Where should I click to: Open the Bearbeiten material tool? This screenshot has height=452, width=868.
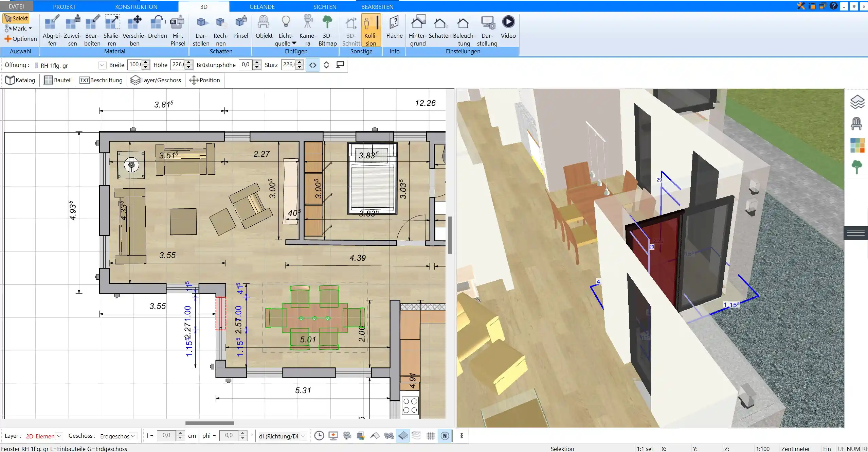point(92,31)
